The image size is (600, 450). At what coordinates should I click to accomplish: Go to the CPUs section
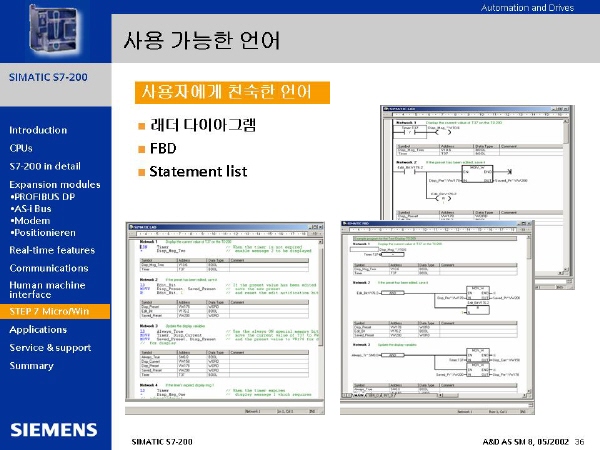click(21, 148)
